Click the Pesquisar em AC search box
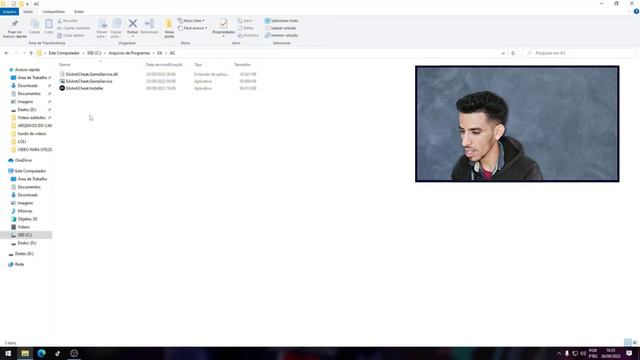This screenshot has width=640, height=360. (x=579, y=53)
